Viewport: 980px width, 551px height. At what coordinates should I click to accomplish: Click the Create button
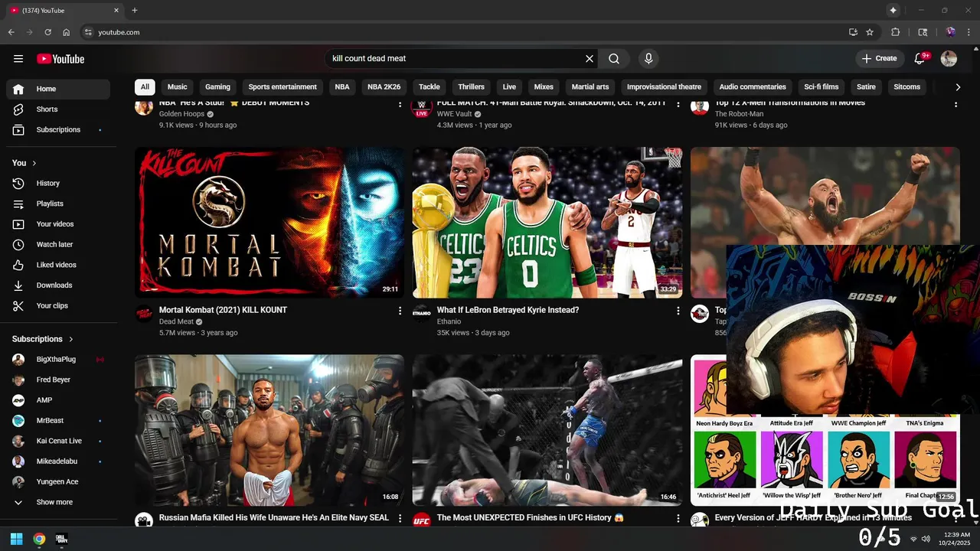879,59
